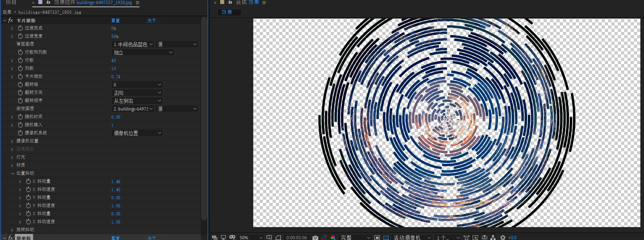
Task: Toggle stopwatch for 翻转顺序
Action: tap(20, 101)
